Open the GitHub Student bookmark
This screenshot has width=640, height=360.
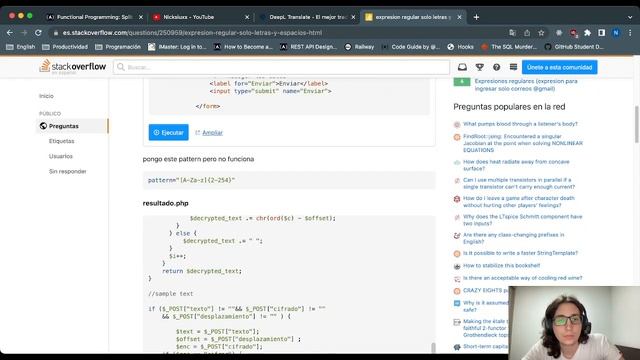coord(574,47)
